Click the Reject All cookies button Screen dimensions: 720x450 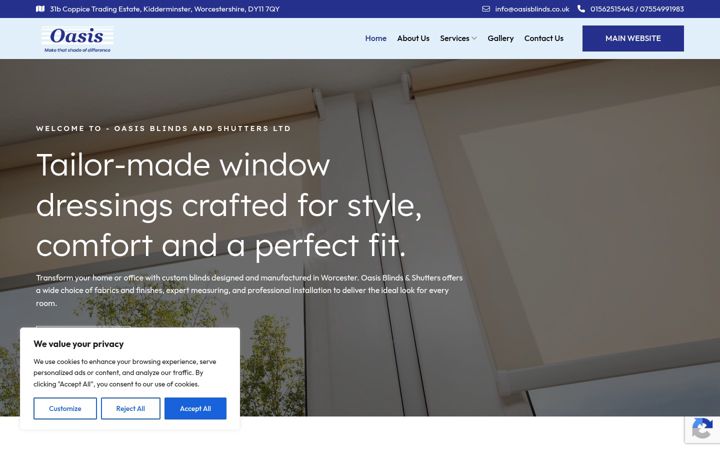tap(130, 408)
